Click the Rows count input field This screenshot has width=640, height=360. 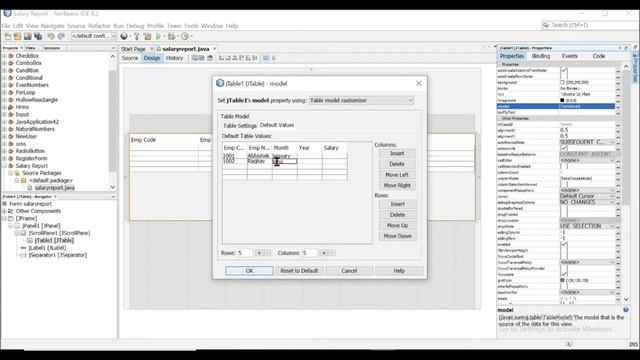tap(245, 253)
